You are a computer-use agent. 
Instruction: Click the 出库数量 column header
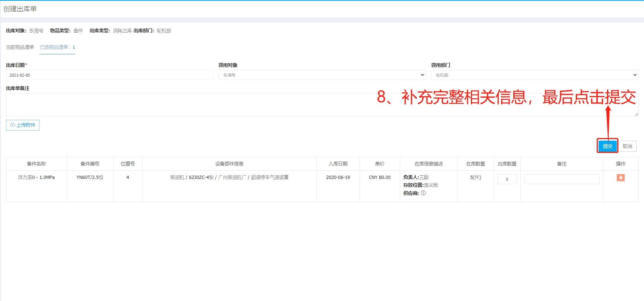coord(507,164)
